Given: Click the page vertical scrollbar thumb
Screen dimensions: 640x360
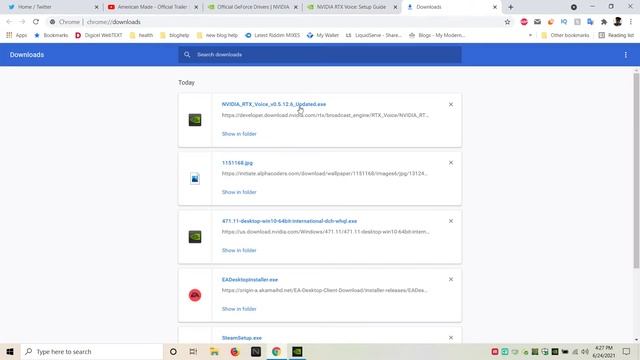Looking at the screenshot, I should click(636, 171).
